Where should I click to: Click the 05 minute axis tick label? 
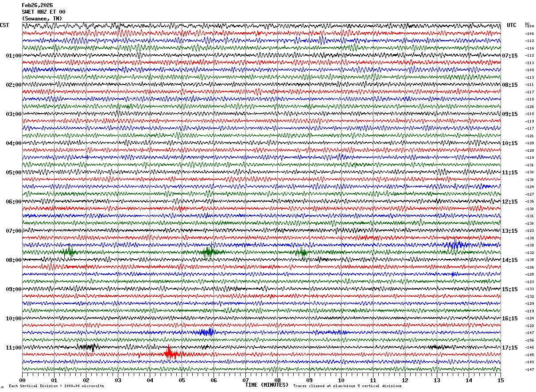pyautogui.click(x=182, y=380)
